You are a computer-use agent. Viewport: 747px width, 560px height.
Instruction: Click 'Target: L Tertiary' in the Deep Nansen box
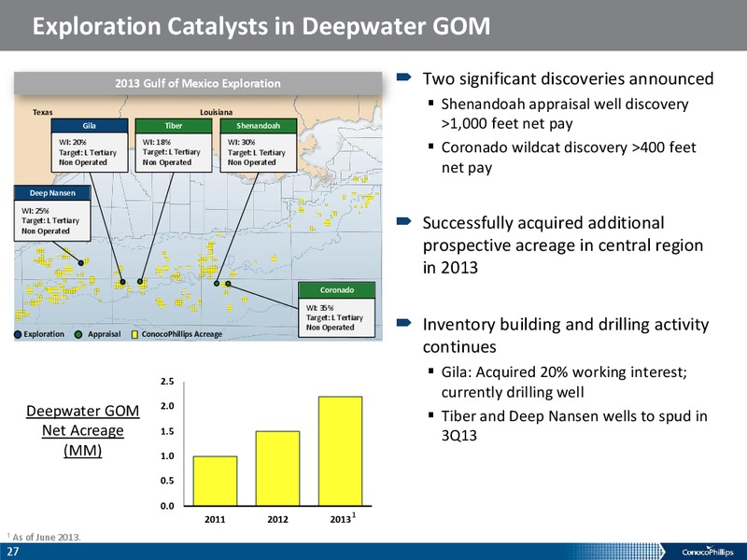[50, 220]
